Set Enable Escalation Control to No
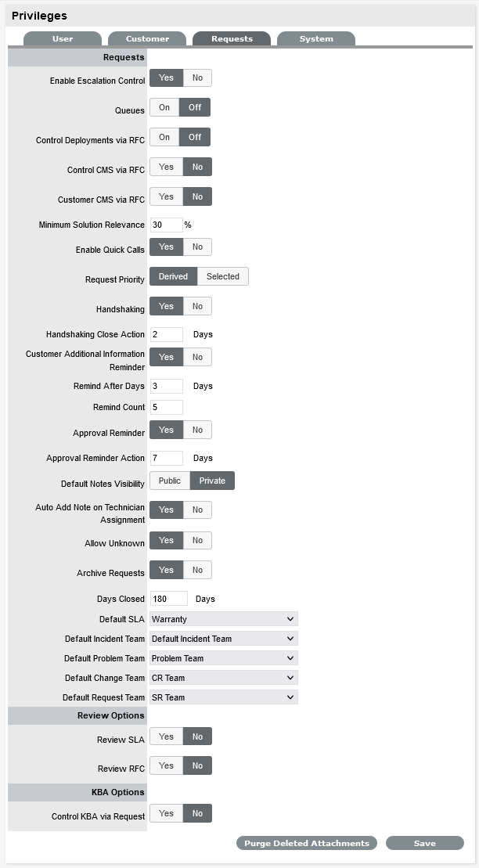479x868 pixels. pos(197,78)
